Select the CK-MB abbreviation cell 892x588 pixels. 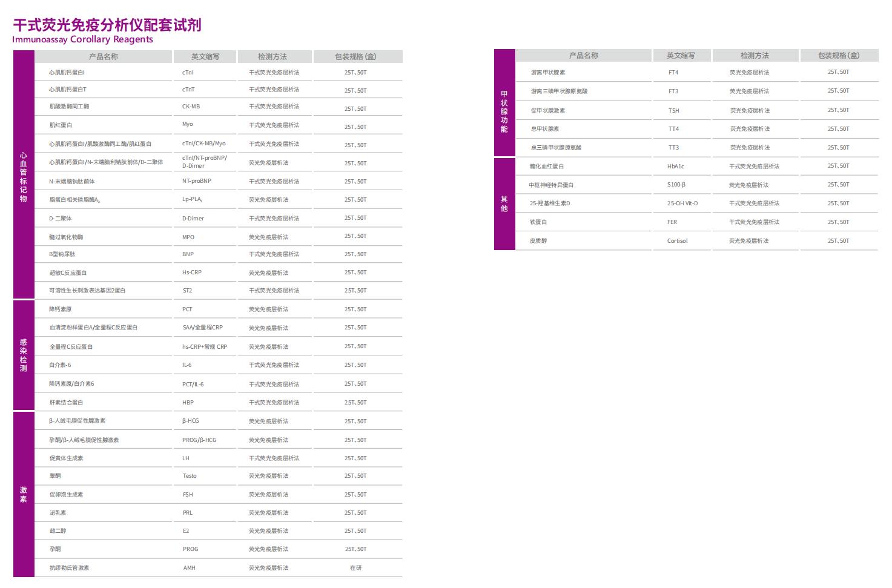click(191, 107)
